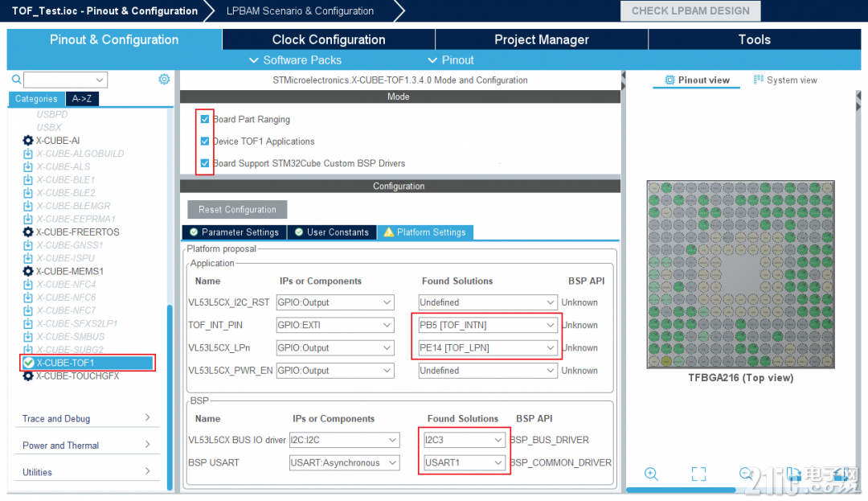Open the PE14 [TOF_LPN] found solution dropdown
This screenshot has height=501, width=868.
(x=487, y=347)
